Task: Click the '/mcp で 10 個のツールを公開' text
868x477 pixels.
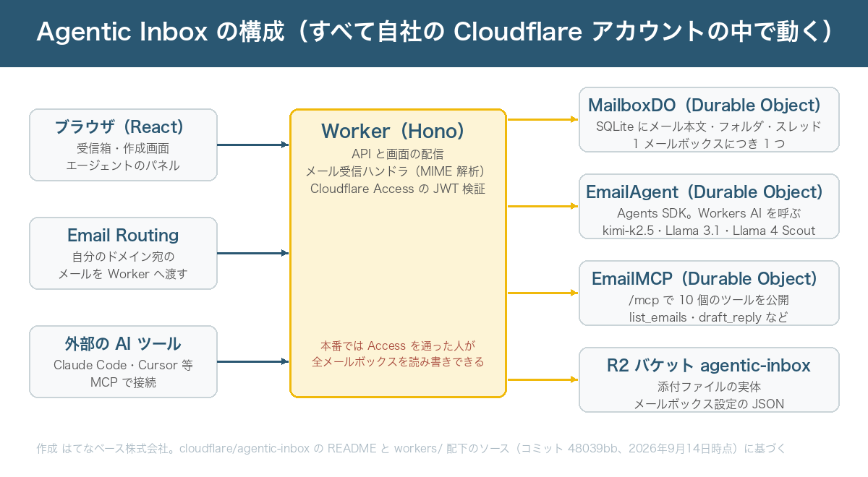Action: tap(709, 300)
